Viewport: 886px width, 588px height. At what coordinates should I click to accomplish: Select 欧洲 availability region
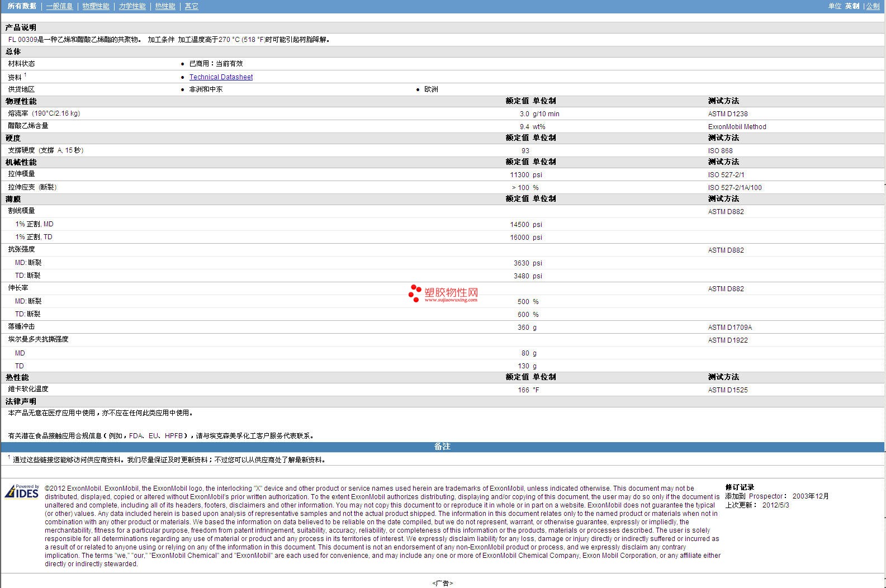(x=431, y=89)
